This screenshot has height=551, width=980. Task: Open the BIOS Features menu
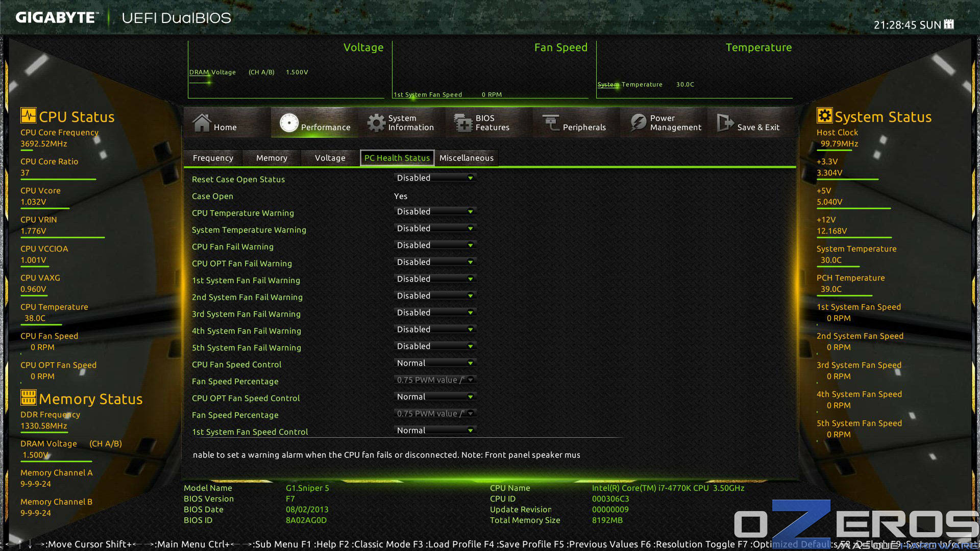[x=489, y=122]
